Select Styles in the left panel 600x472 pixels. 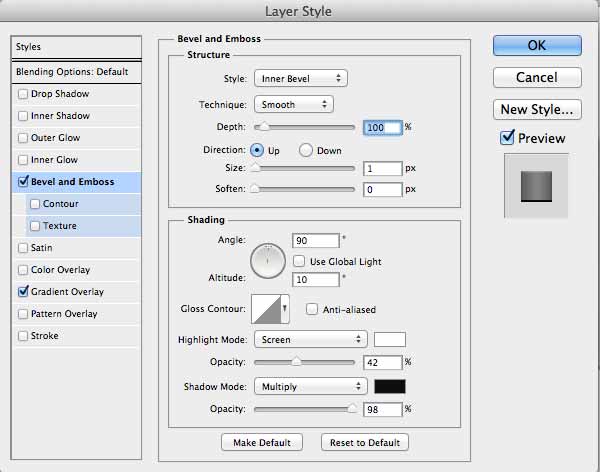pos(77,47)
